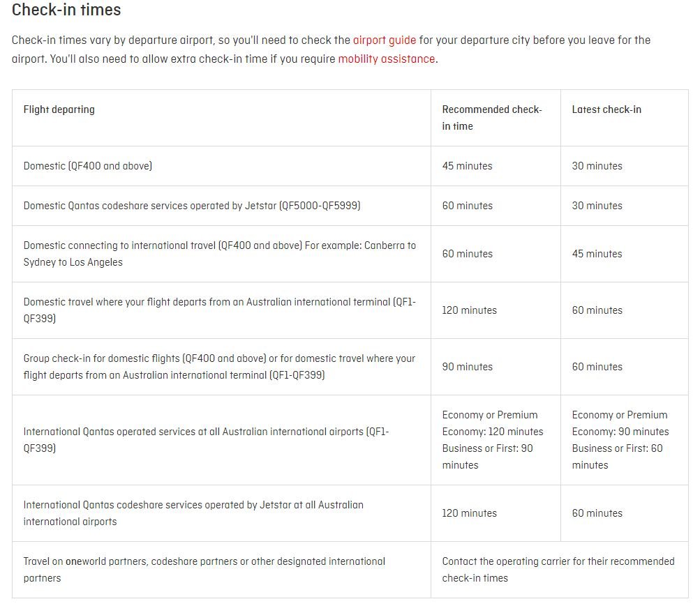This screenshot has height=606, width=700.
Task: Click the 45 minutes latest check-in for connecting travel
Action: pos(597,254)
